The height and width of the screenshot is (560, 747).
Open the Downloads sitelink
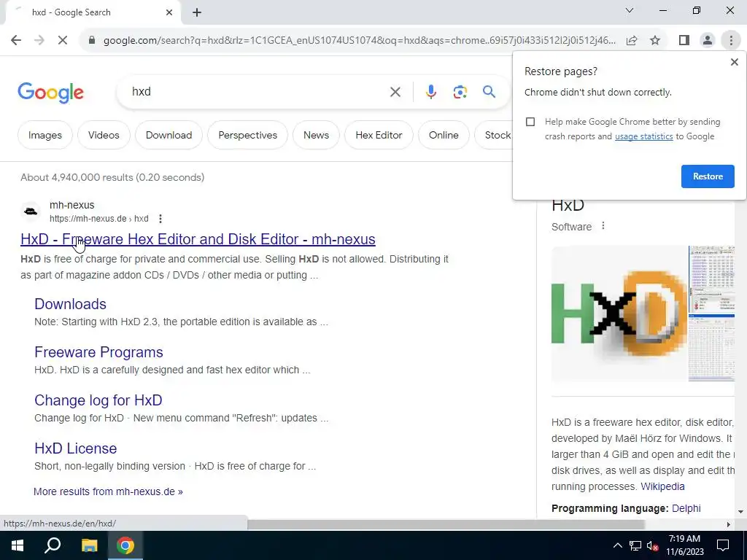(x=71, y=304)
